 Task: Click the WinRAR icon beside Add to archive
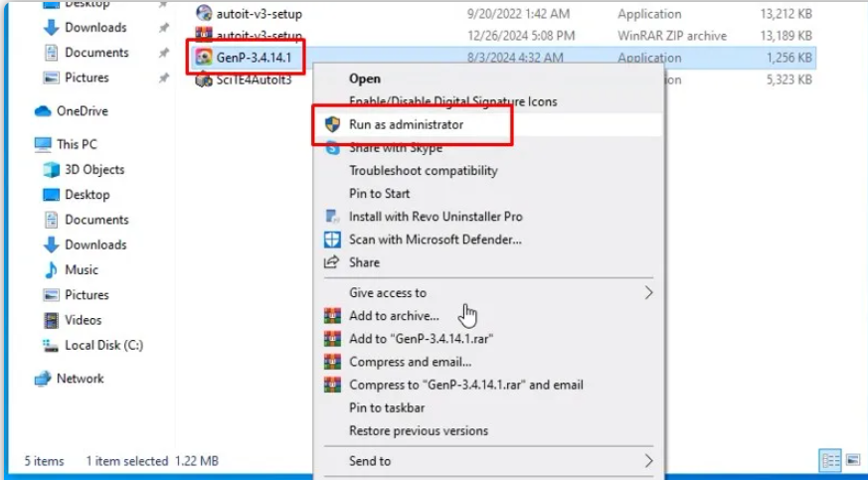tap(332, 316)
